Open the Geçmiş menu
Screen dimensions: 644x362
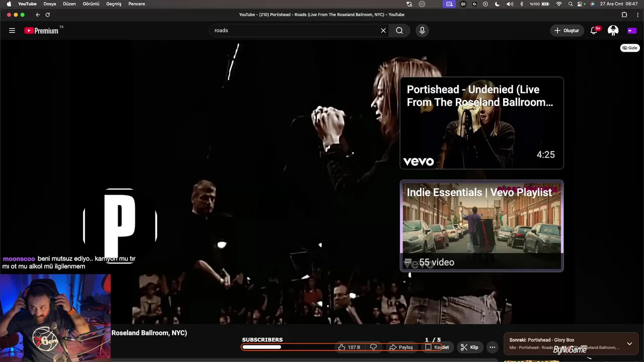[114, 4]
